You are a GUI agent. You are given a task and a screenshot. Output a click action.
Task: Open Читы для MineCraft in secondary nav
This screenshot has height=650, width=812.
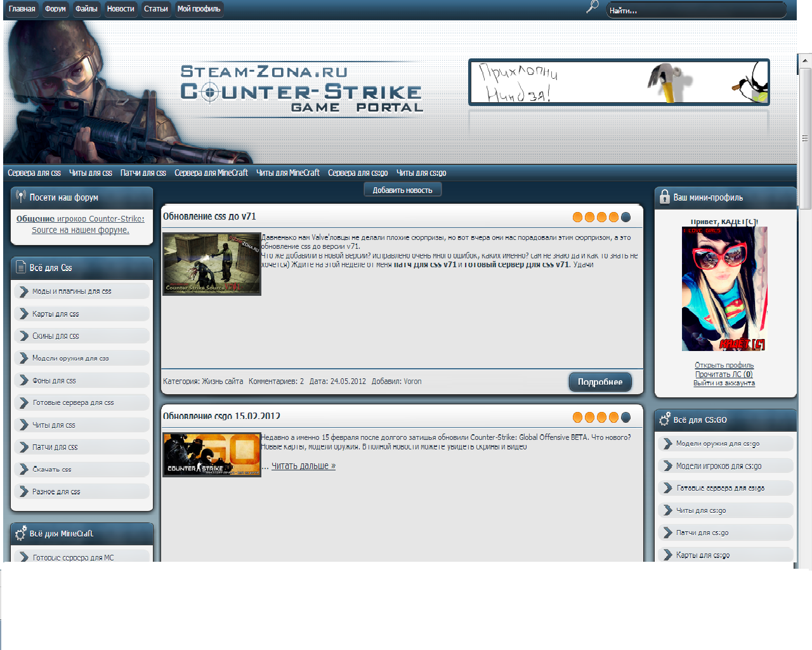click(x=287, y=173)
